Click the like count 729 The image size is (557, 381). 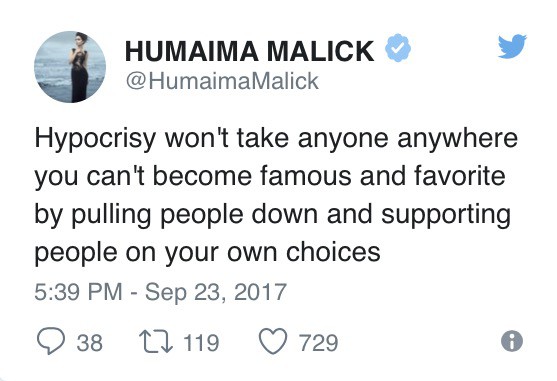(319, 343)
